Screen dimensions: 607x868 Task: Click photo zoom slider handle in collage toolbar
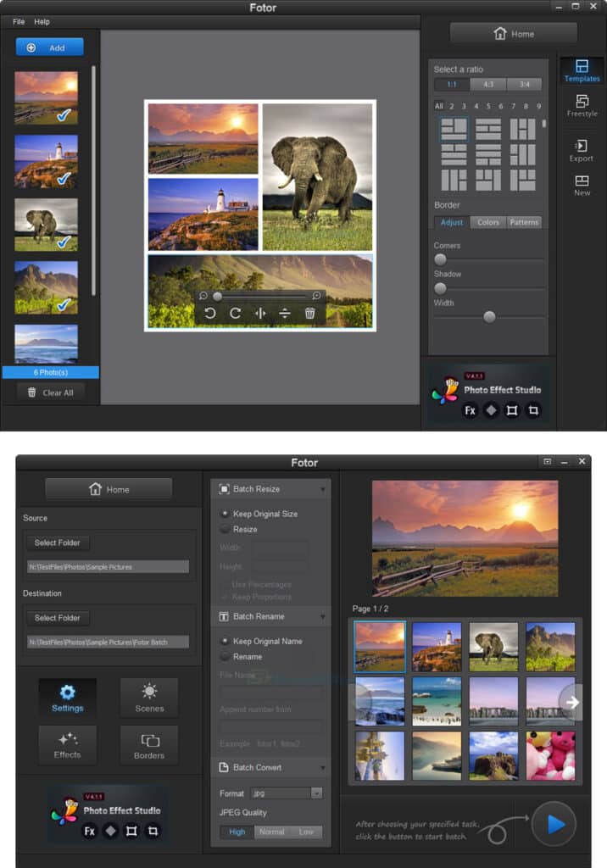coord(218,296)
